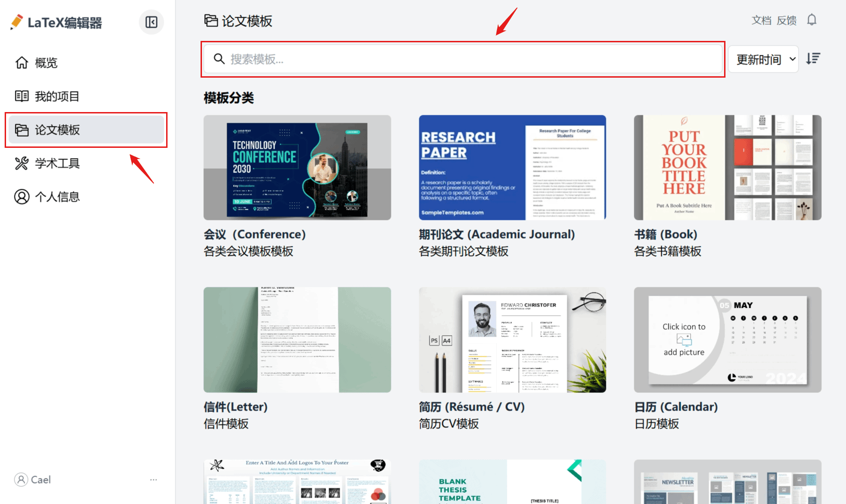The image size is (846, 504).
Task: Open the user options ellipsis menu
Action: [154, 479]
